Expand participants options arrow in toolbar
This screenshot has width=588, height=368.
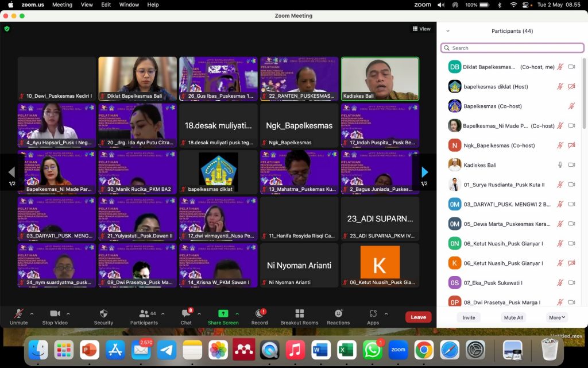(x=163, y=313)
